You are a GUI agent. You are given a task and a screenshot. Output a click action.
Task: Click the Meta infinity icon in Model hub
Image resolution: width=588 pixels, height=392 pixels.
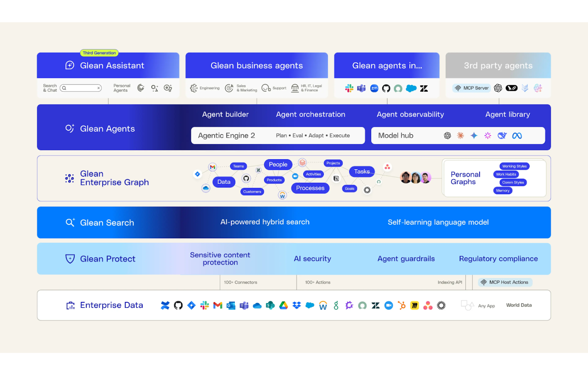point(517,136)
